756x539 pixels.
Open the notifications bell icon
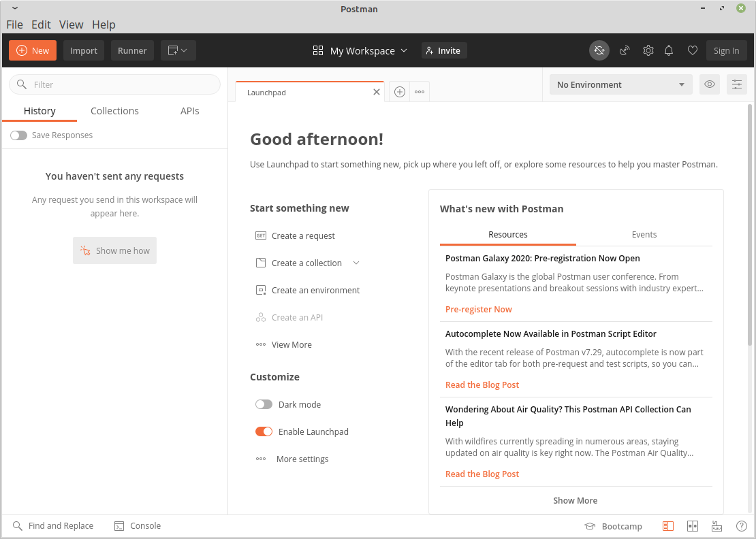point(669,50)
